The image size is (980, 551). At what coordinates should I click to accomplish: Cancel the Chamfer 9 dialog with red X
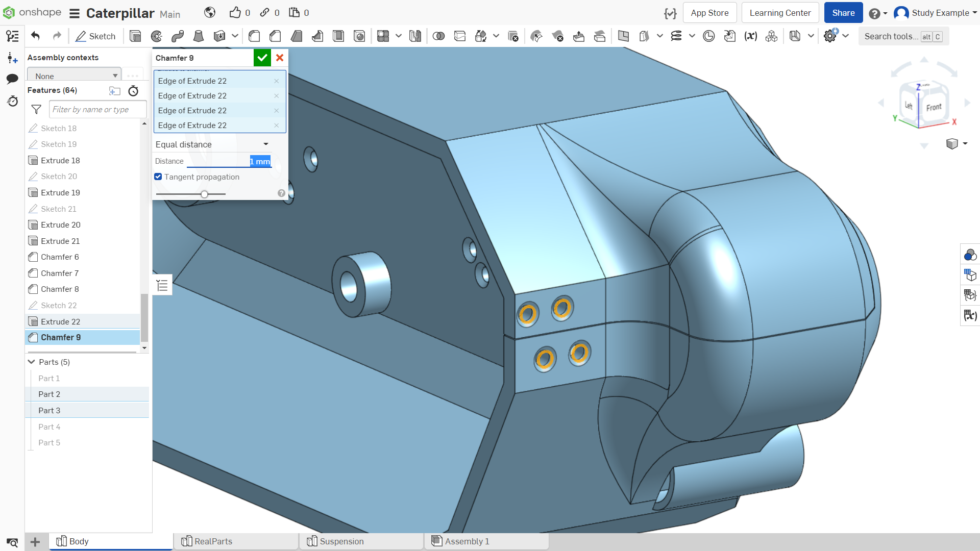(280, 58)
